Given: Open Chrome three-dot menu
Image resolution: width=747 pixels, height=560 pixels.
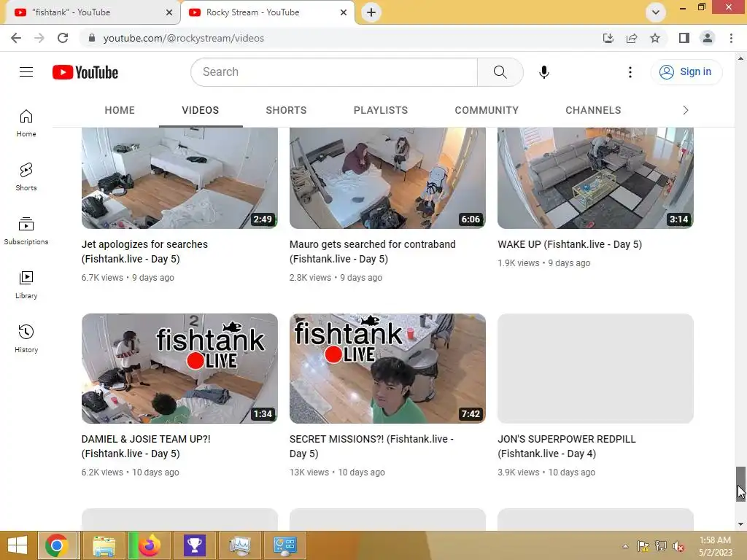Looking at the screenshot, I should point(731,38).
